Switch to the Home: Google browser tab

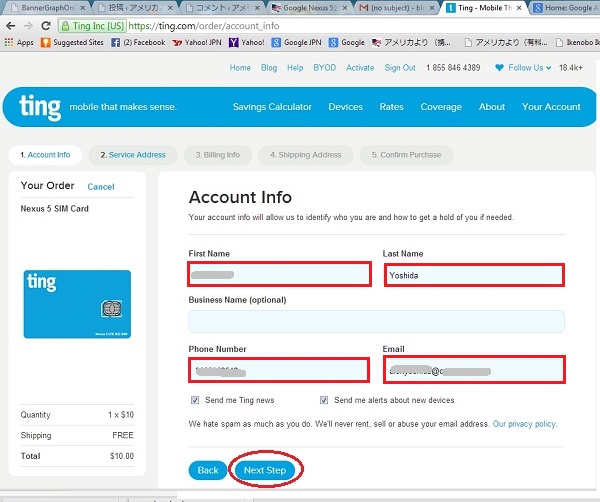pyautogui.click(x=565, y=8)
